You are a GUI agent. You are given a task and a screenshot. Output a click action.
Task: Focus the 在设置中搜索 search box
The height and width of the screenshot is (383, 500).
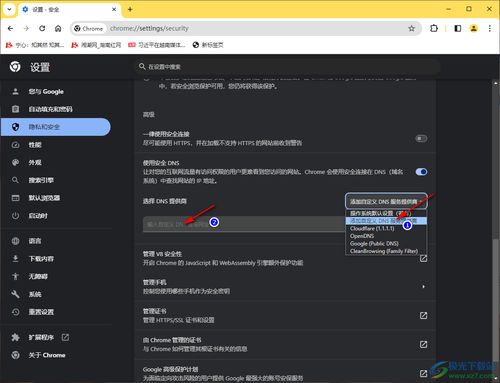[x=287, y=67]
